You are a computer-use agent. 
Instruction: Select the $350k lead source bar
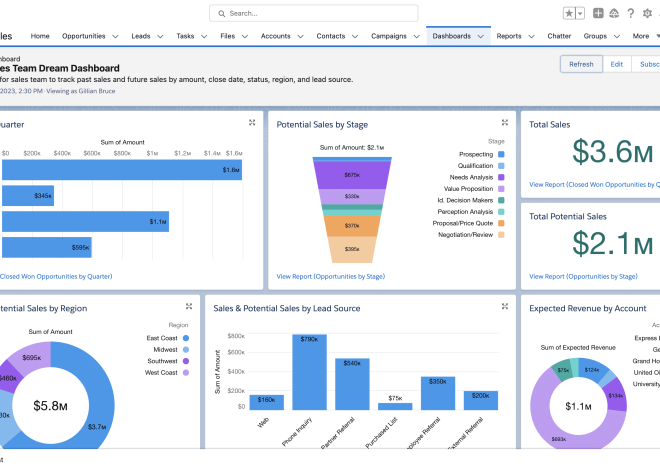coord(438,393)
